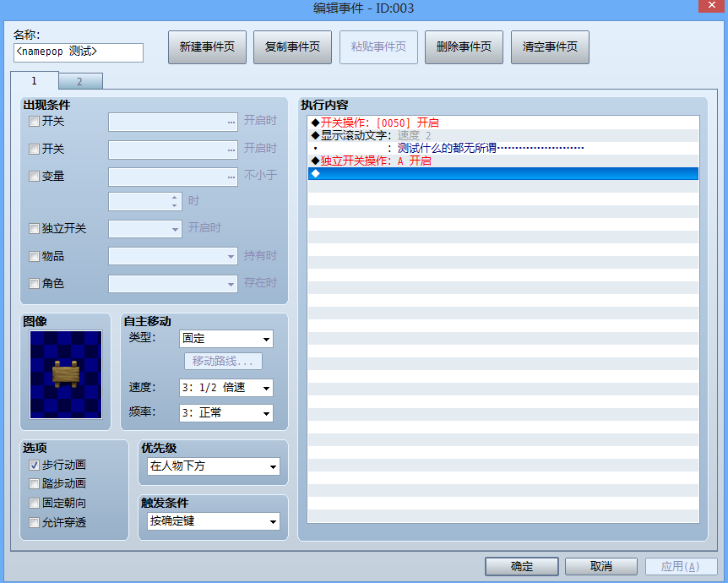Screen dimensions: 728x583
Task: Close the event editor window
Action: point(712,6)
